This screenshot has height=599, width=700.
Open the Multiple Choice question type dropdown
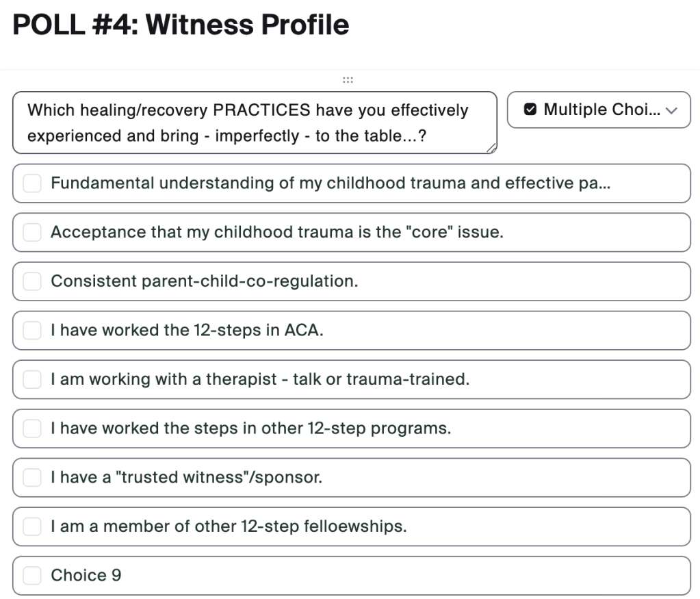pyautogui.click(x=598, y=110)
